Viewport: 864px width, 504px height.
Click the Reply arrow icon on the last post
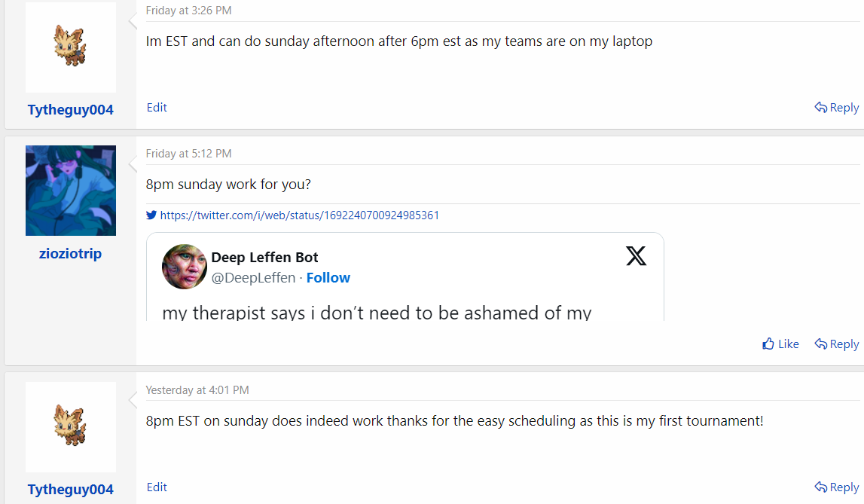click(x=821, y=487)
